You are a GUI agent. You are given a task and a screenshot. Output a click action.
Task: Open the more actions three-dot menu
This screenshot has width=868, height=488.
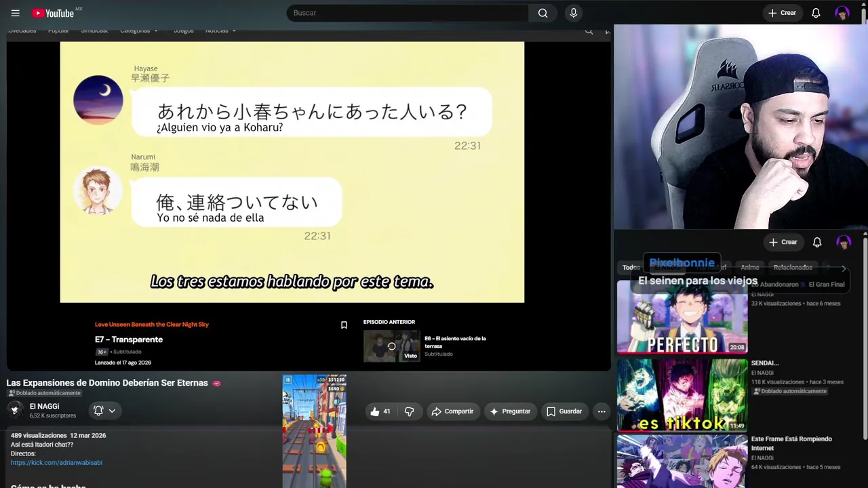601,411
